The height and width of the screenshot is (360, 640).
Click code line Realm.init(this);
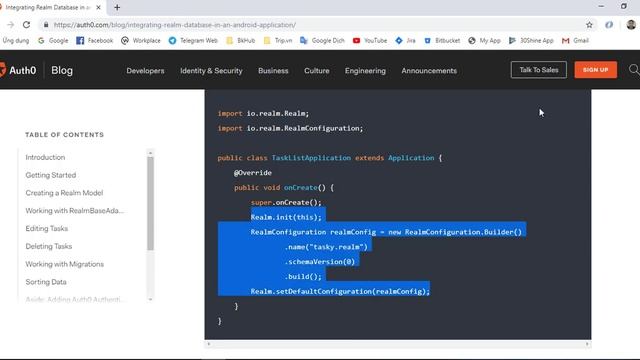(286, 217)
